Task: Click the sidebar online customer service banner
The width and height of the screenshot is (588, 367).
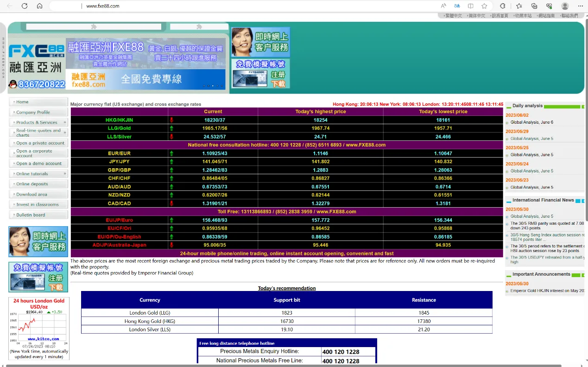Action: point(38,241)
